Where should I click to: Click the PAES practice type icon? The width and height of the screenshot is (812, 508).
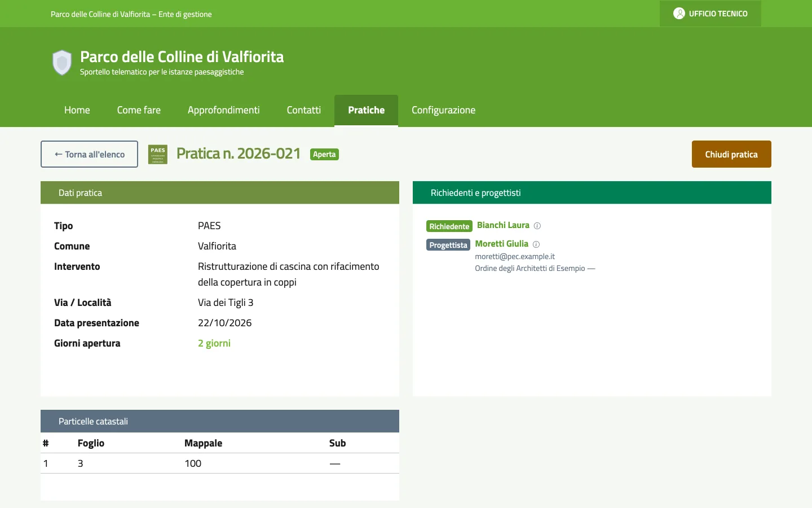click(x=158, y=154)
